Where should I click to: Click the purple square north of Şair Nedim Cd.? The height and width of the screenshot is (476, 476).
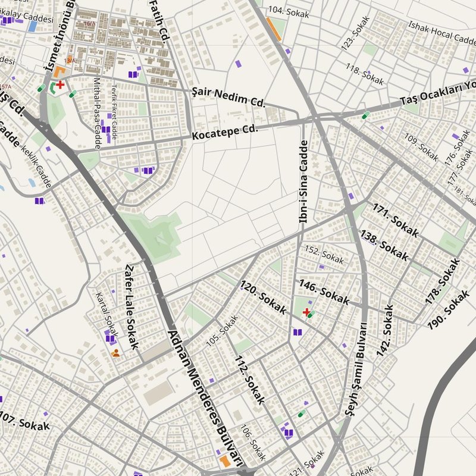(x=239, y=64)
